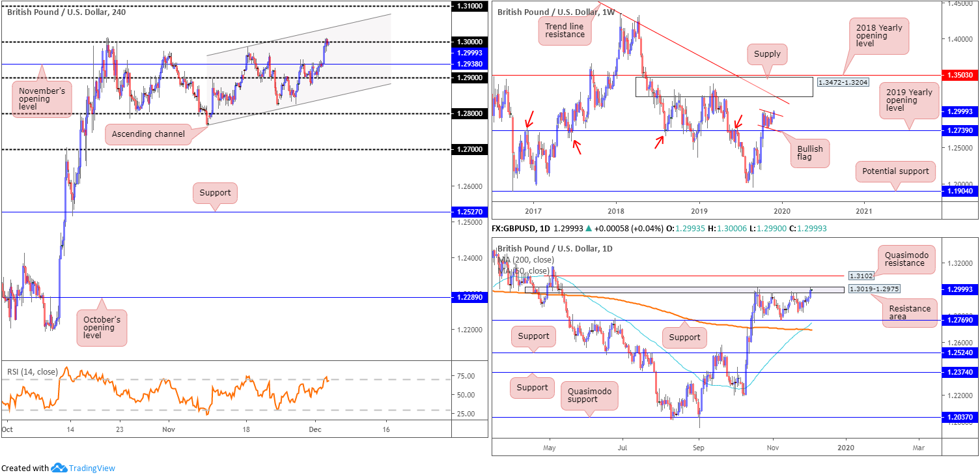
Task: Click the RSI (14, close) indicator title
Action: (x=33, y=372)
